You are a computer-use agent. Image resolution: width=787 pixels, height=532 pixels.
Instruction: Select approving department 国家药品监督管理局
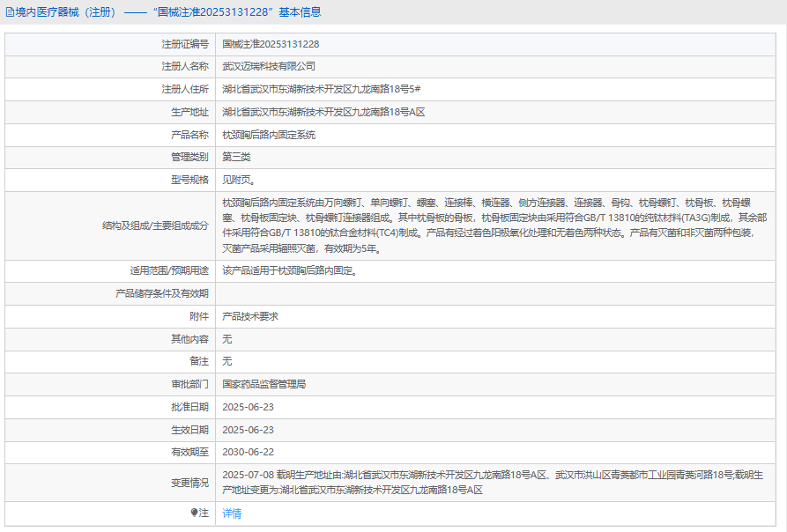tap(264, 385)
